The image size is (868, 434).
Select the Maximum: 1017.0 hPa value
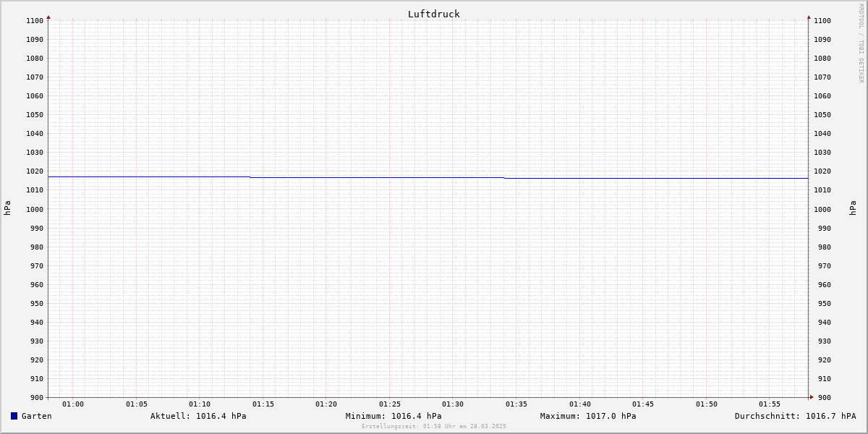coord(588,416)
